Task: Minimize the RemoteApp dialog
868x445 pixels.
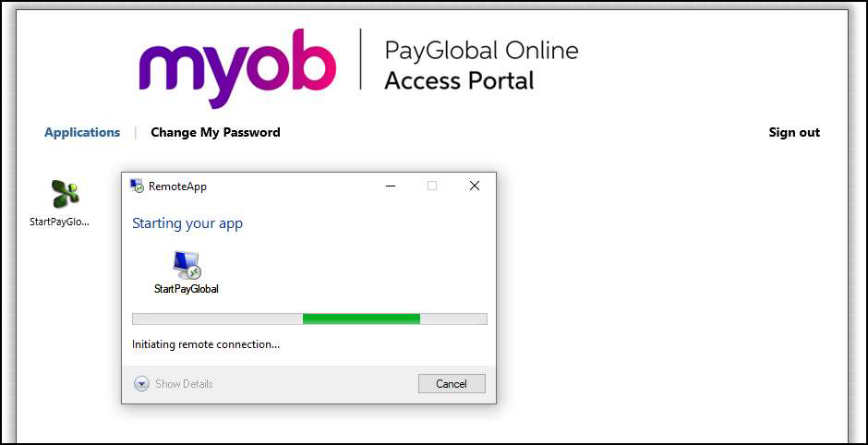Action: click(x=391, y=186)
